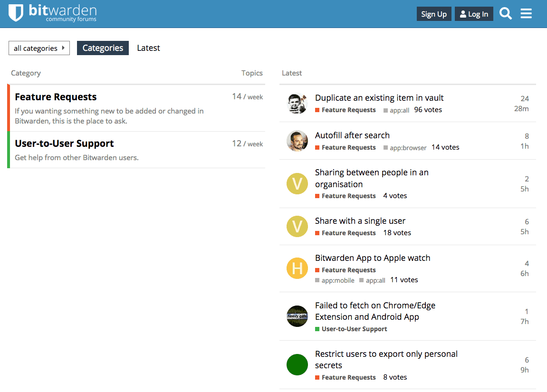Screen dimensions: 547x392
Task: Open the search icon in the header
Action: [505, 13]
